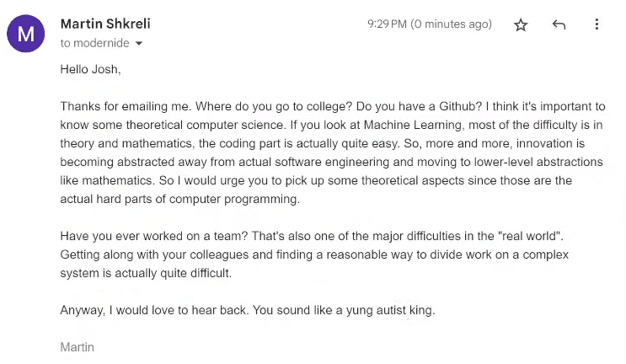The width and height of the screenshot is (626, 364).
Task: Click the phrase "theoretical computer science"
Action: coord(206,125)
